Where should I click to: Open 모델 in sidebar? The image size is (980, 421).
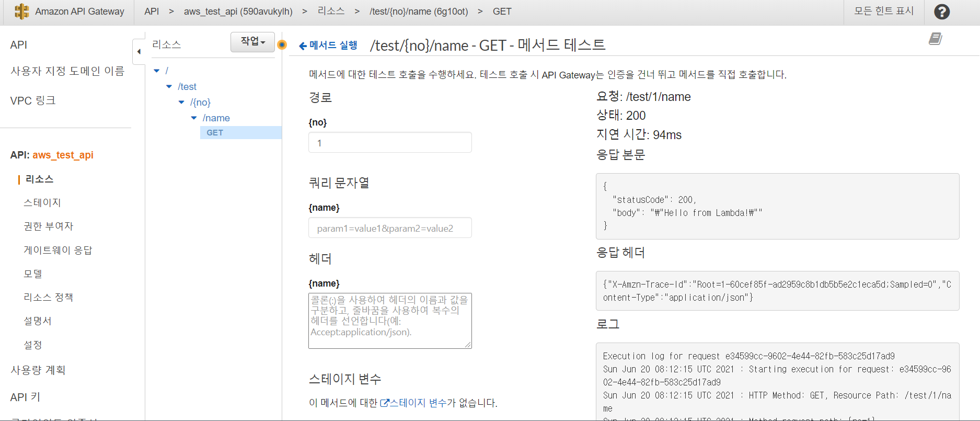33,274
